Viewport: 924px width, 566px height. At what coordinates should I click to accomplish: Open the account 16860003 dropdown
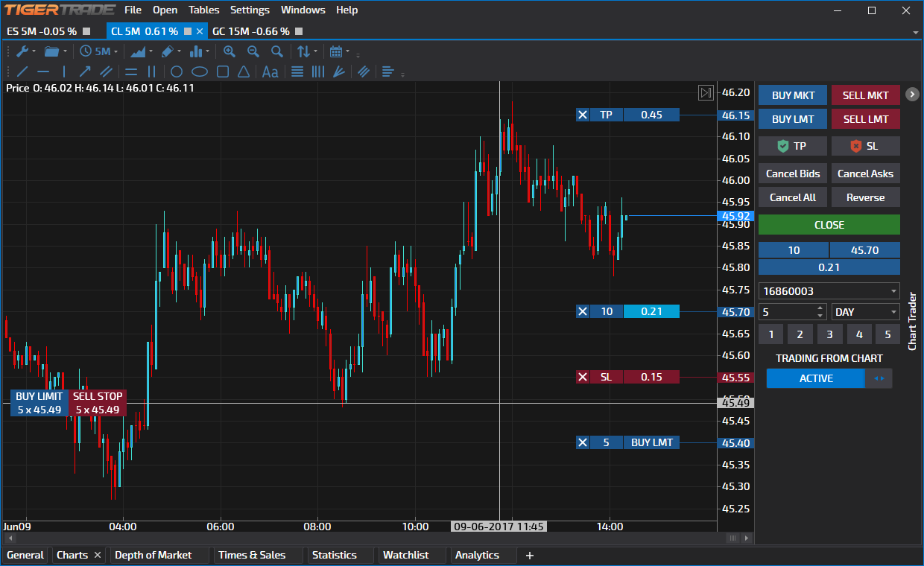[829, 290]
